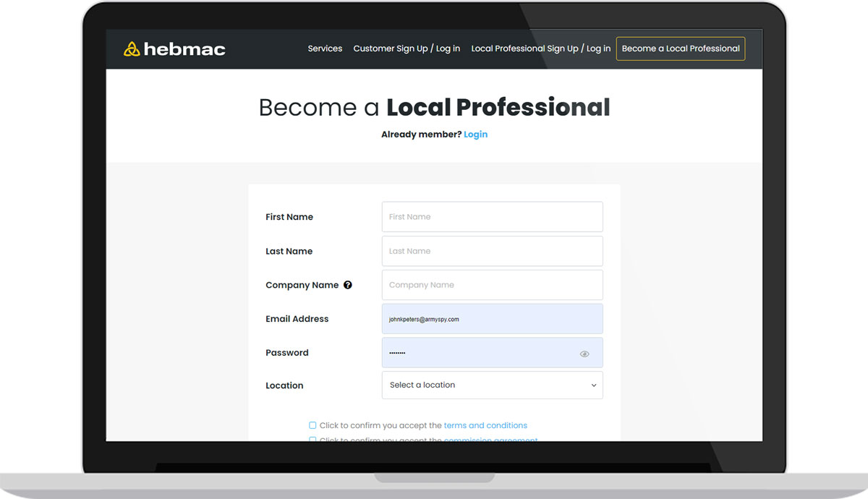Viewport: 868px width, 499px height.
Task: Click the Location field label
Action: tap(284, 385)
